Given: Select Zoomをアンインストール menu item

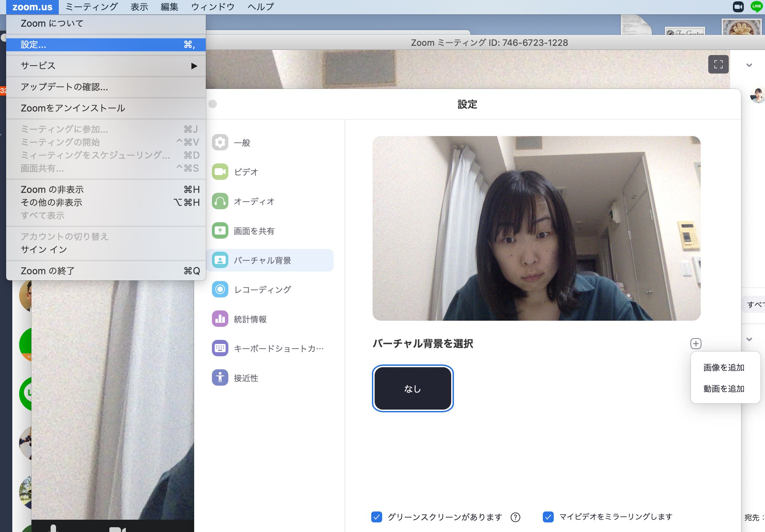Looking at the screenshot, I should [x=106, y=108].
